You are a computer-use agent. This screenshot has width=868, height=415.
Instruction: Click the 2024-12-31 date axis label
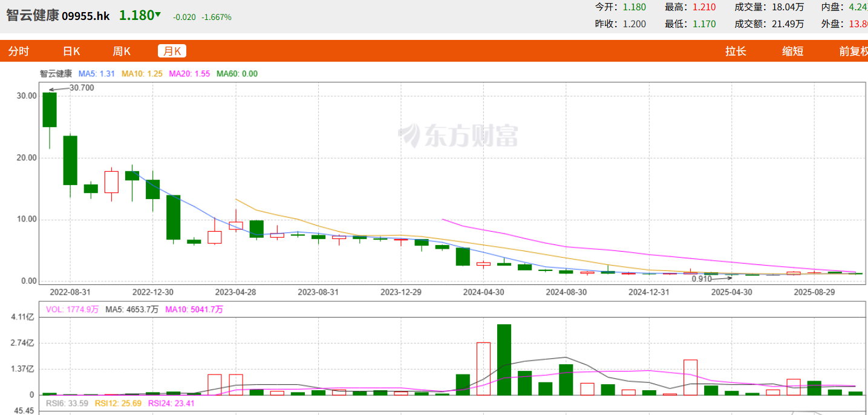pyautogui.click(x=650, y=292)
